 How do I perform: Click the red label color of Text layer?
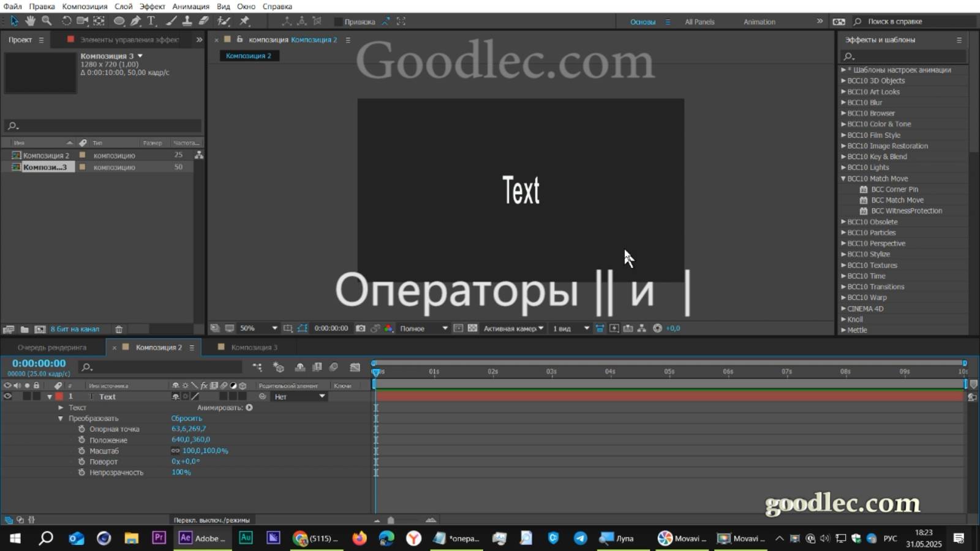pyautogui.click(x=59, y=397)
